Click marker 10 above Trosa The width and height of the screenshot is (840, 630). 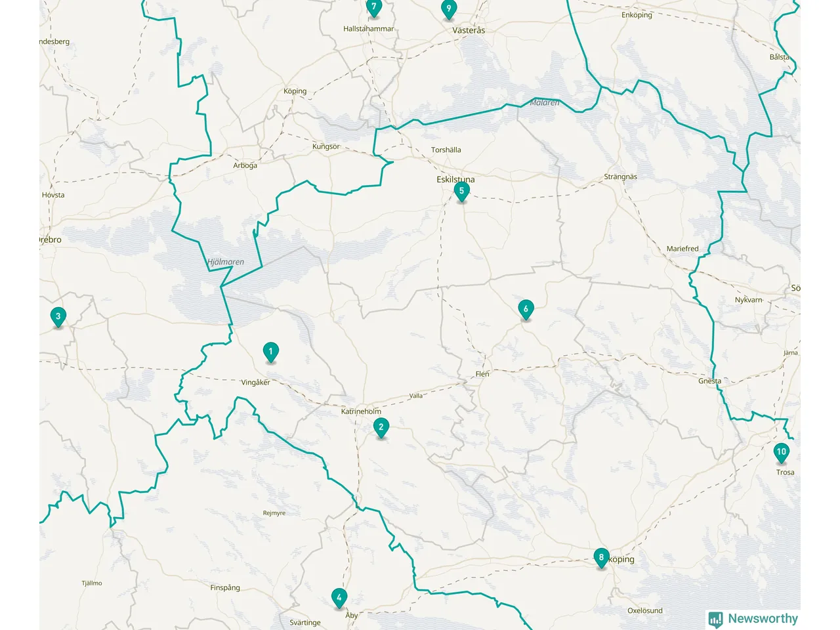tap(781, 453)
